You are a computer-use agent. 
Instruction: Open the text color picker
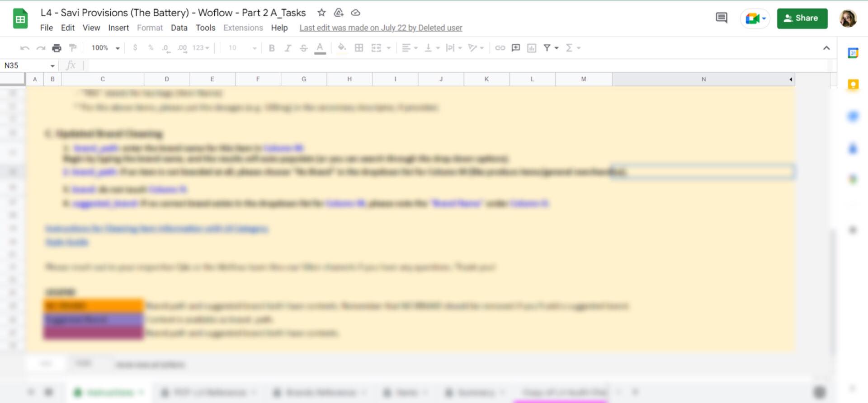pos(320,48)
